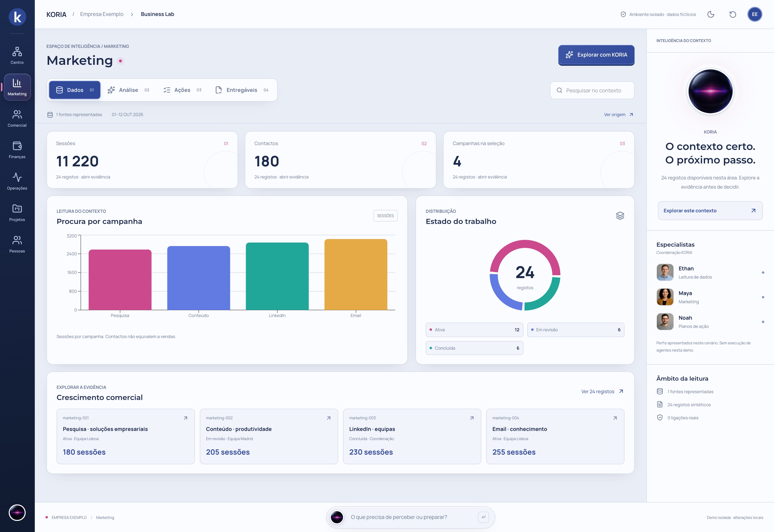This screenshot has height=532, width=774.
Task: Open the Centro section in sidebar
Action: coord(17,56)
